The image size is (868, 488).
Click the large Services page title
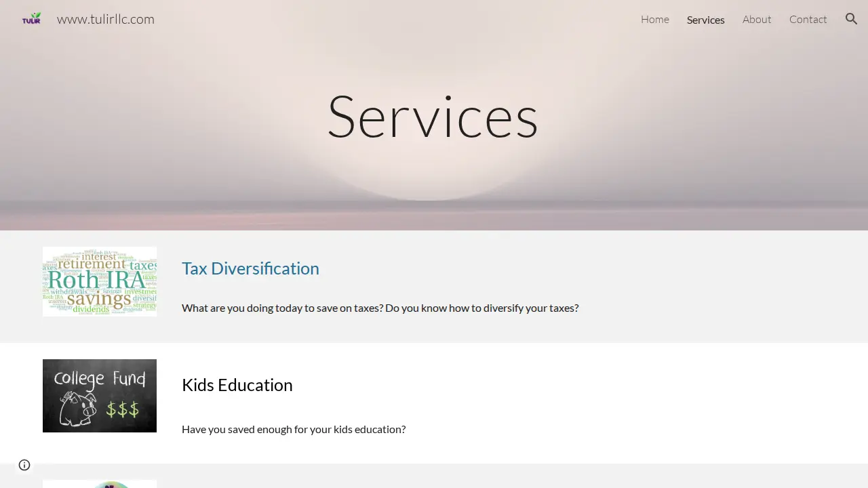coord(433,116)
